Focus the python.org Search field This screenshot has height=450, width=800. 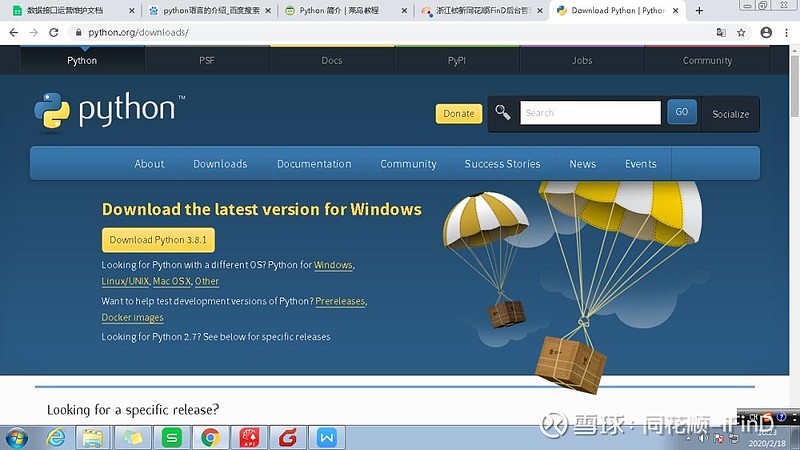click(x=590, y=113)
